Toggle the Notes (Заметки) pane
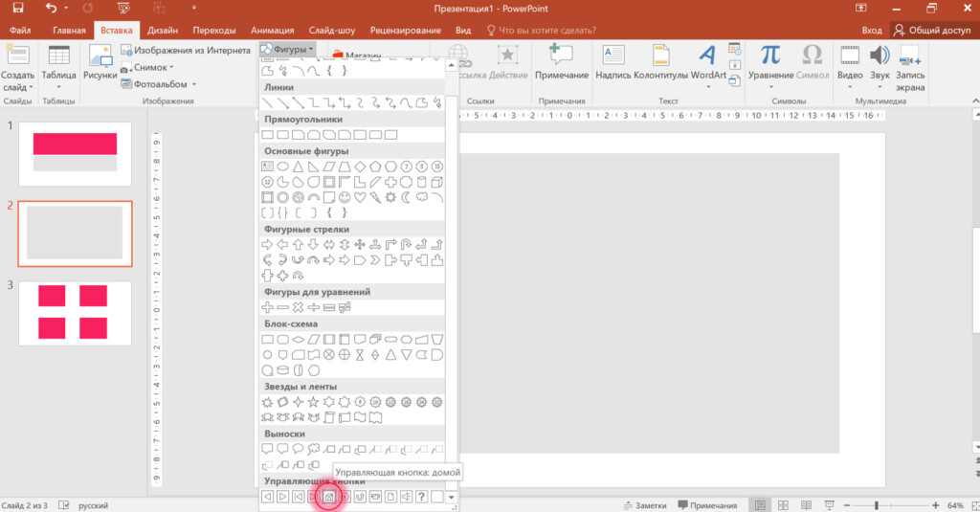The width and height of the screenshot is (980, 512). coord(644,504)
